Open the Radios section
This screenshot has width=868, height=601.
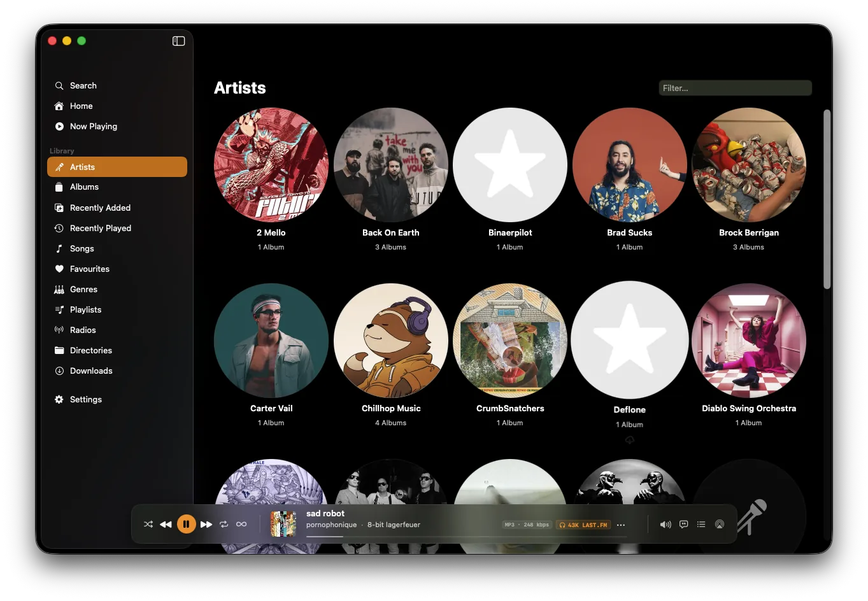[x=117, y=330]
